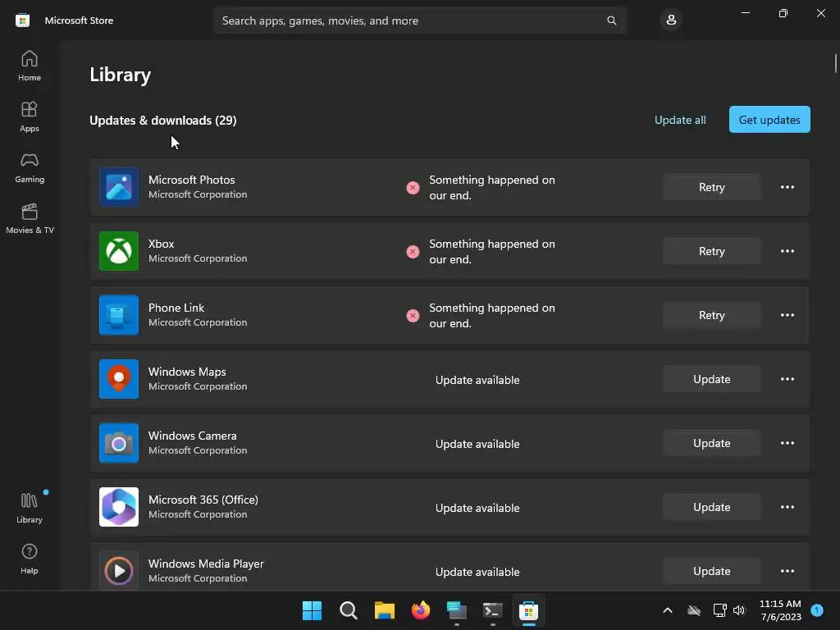Click the Xbox app icon

[119, 251]
